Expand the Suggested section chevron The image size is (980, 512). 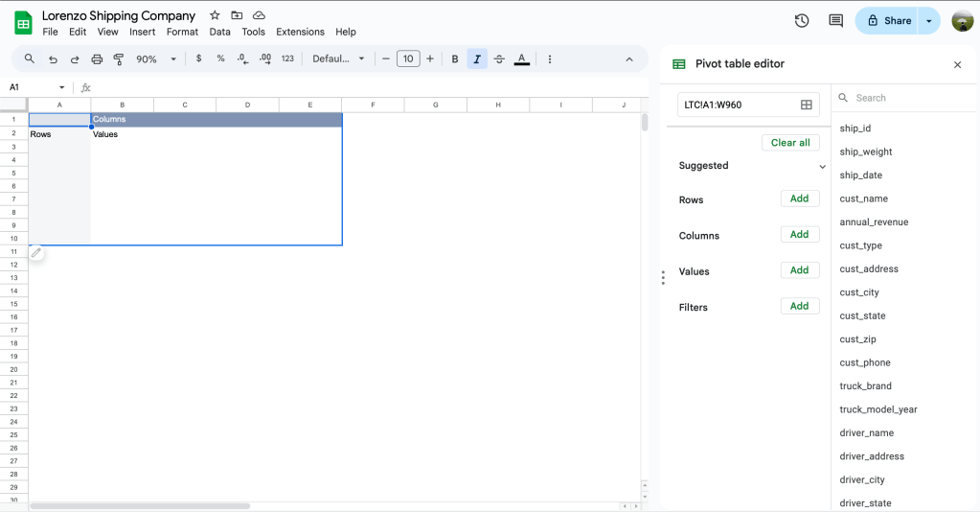[822, 166]
